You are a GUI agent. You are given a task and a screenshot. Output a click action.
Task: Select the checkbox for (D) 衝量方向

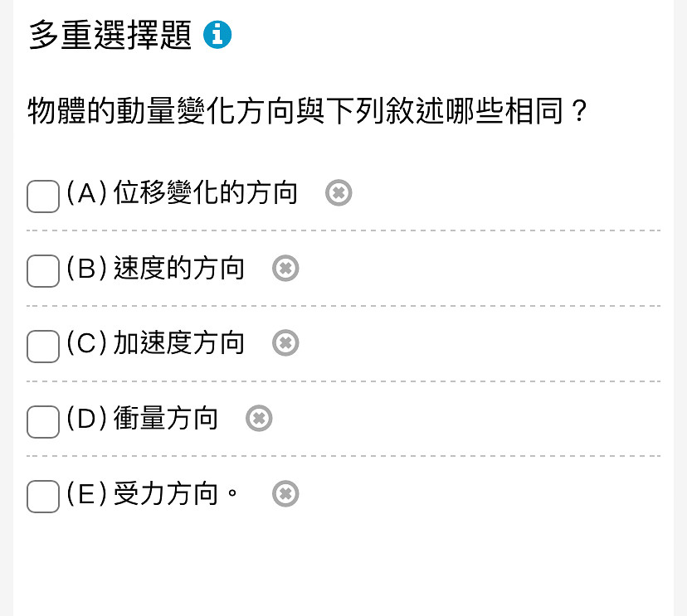(x=43, y=422)
